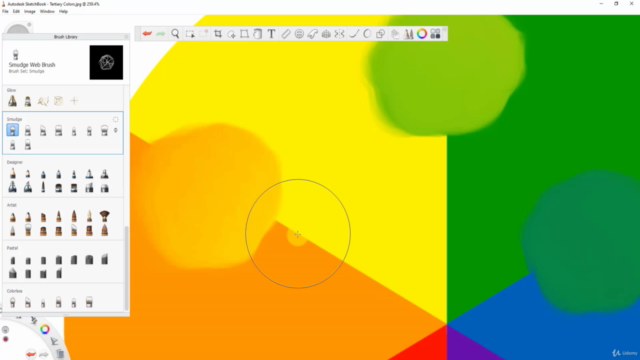This screenshot has width=640, height=360.
Task: Click the Smudge brush set label
Action: [14, 119]
